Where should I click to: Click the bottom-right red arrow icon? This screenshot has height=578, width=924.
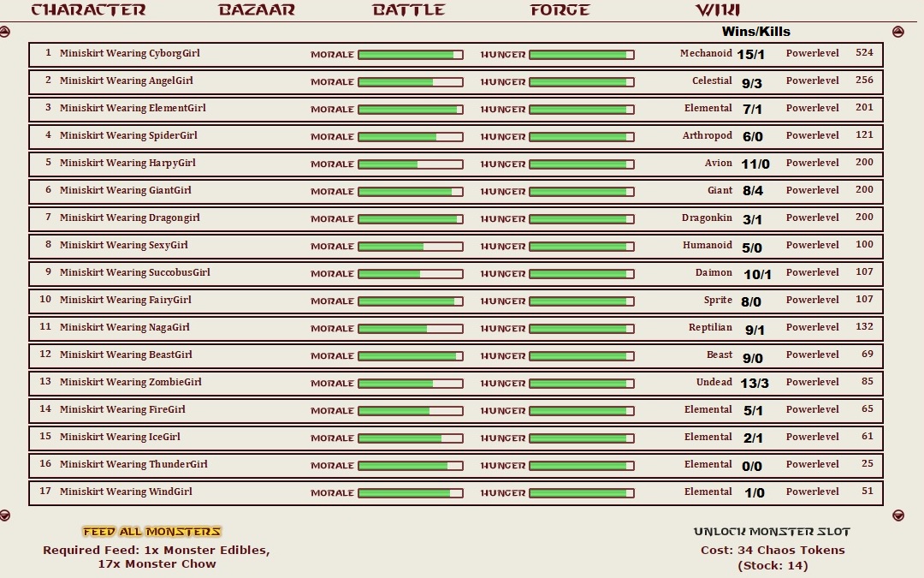click(x=898, y=515)
